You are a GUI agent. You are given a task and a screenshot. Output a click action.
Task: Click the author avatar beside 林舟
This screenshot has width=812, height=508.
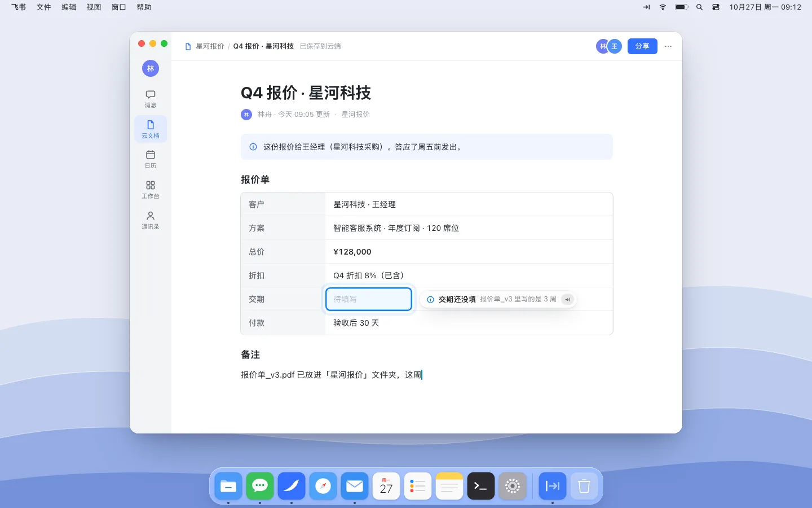click(x=246, y=115)
